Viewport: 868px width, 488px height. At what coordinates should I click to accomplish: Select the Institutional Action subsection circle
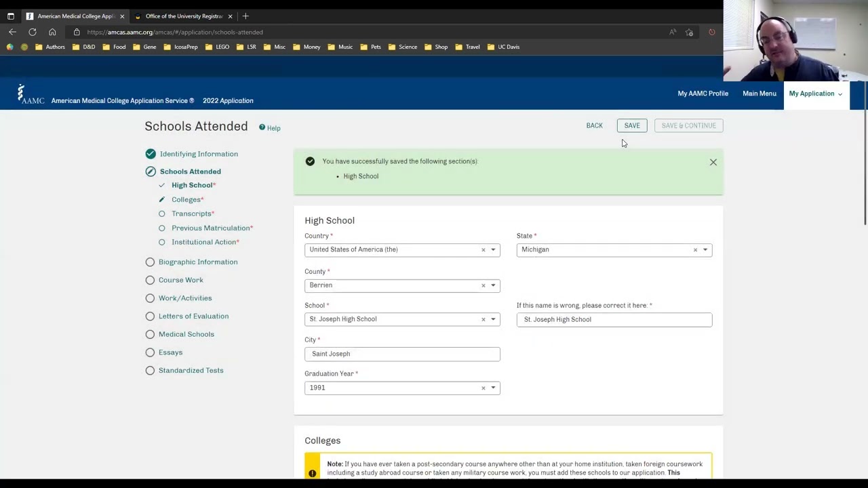tap(161, 242)
